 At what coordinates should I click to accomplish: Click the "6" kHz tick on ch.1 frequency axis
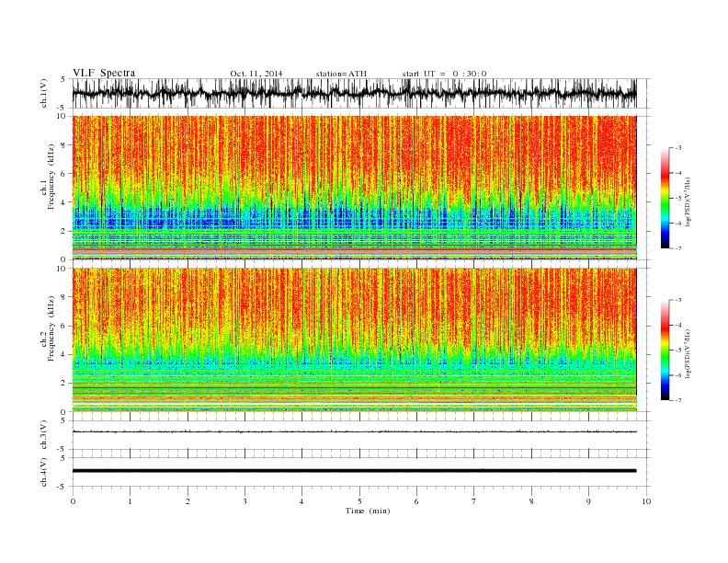tap(64, 174)
